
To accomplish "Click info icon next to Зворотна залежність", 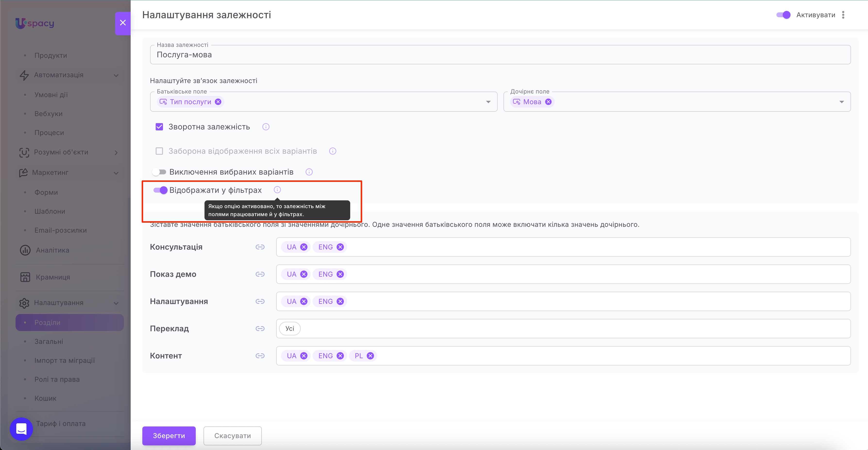I will coord(266,127).
